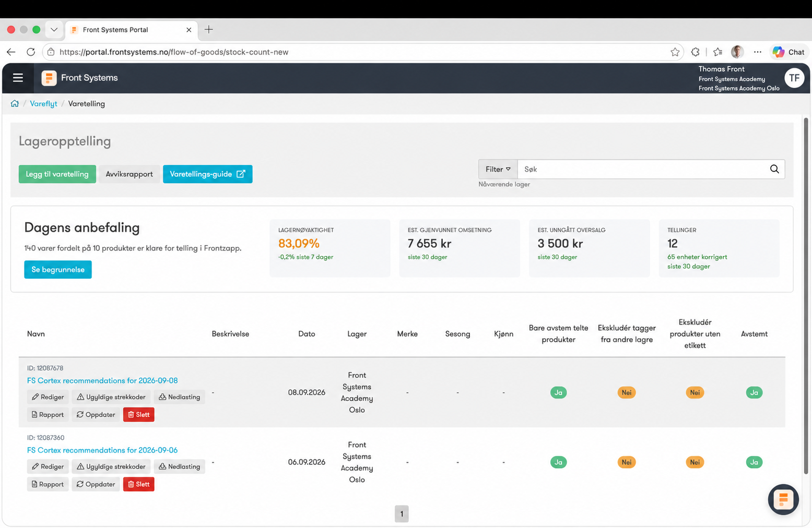Open browser profile picture

(x=737, y=52)
